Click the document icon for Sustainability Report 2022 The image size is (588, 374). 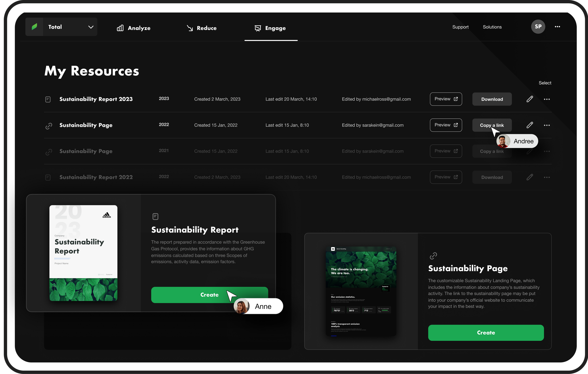pos(48,177)
